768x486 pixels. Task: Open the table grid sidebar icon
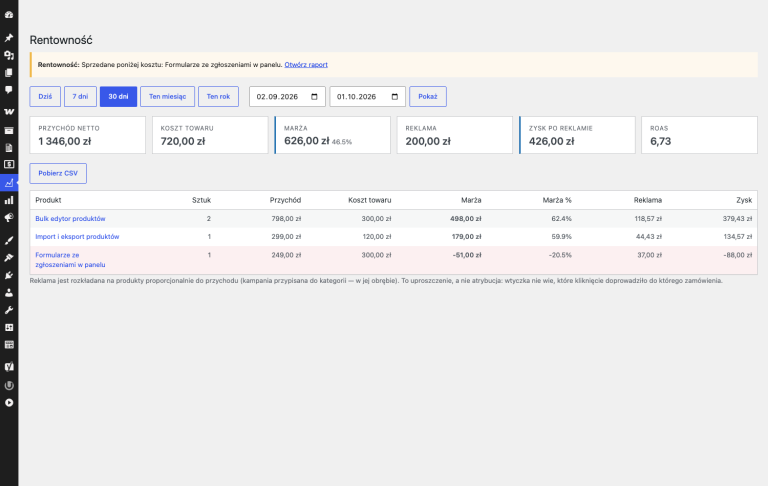pyautogui.click(x=9, y=344)
